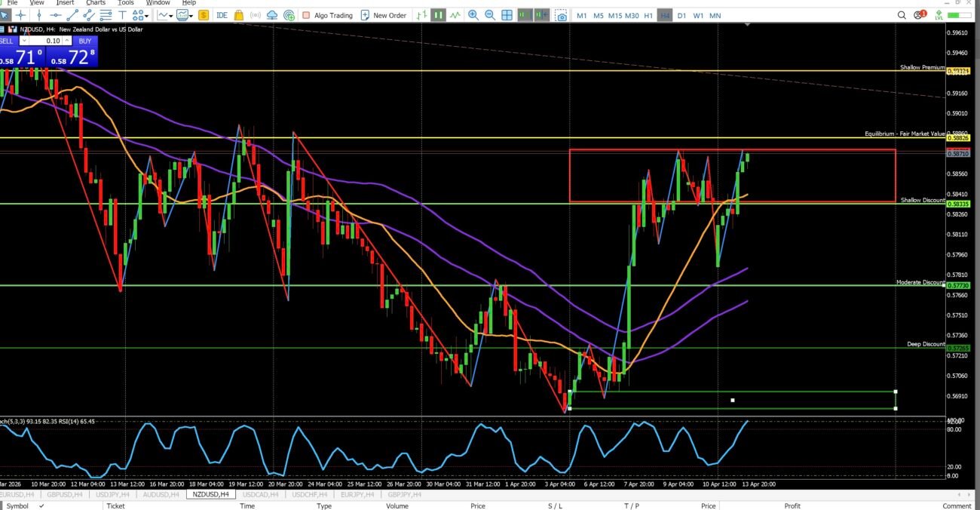Select the text label tool
Viewport: 980px width, 510px height.
122,15
